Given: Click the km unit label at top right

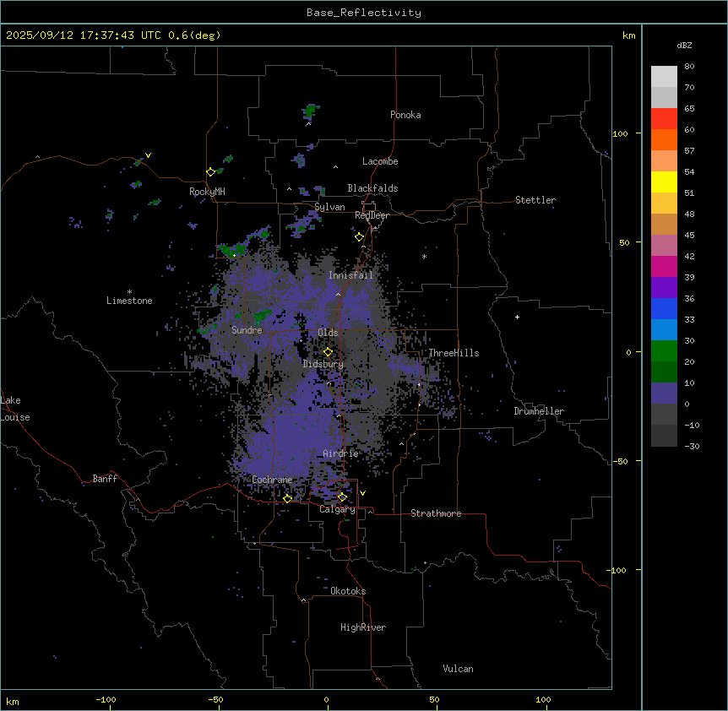Looking at the screenshot, I should coord(628,35).
